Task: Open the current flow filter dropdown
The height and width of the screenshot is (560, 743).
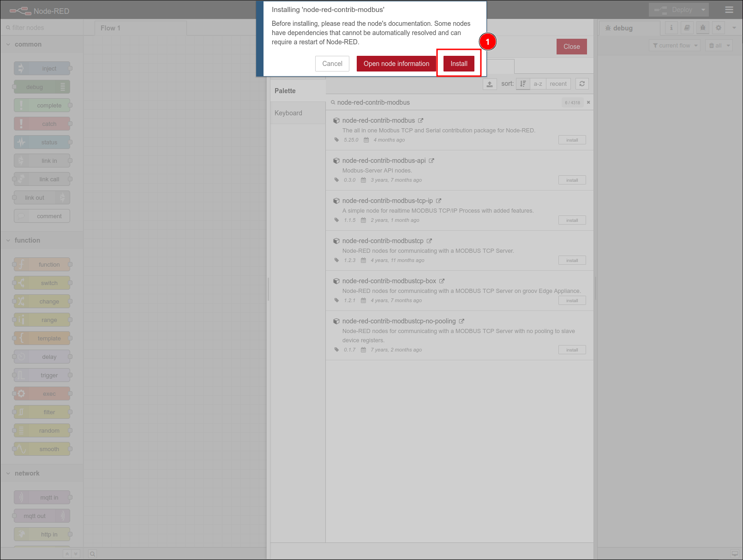Action: tap(675, 45)
